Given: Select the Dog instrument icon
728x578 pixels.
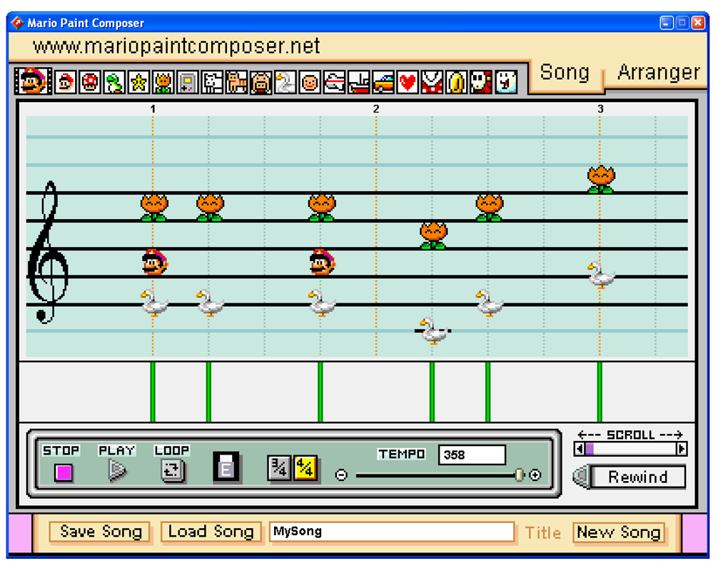Looking at the screenshot, I should (212, 83).
